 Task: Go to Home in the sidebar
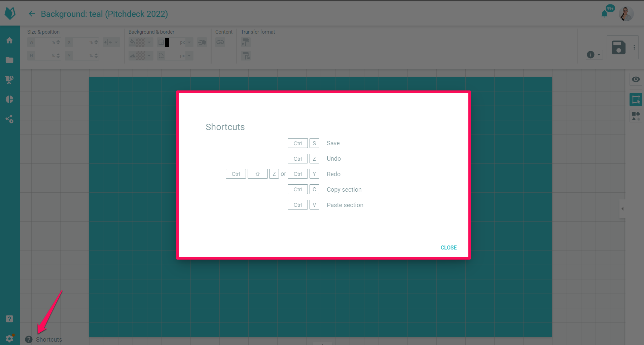tap(9, 40)
